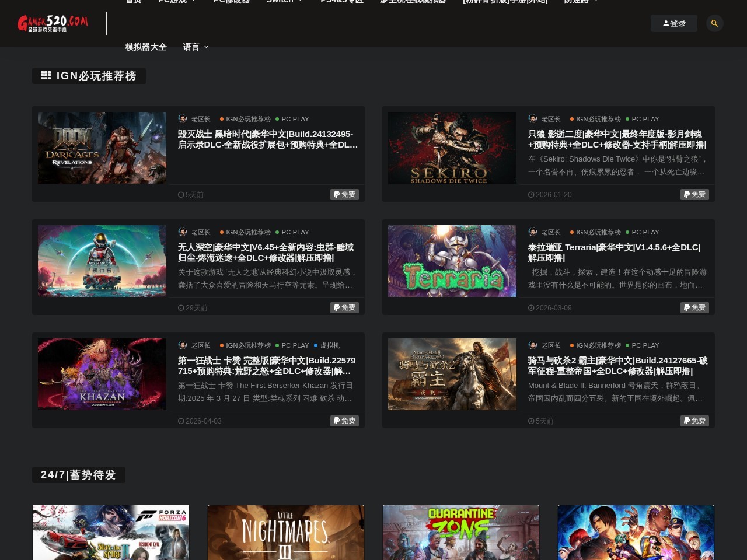Click the 免费 tag on the Doom post
The height and width of the screenshot is (560, 747).
(344, 194)
